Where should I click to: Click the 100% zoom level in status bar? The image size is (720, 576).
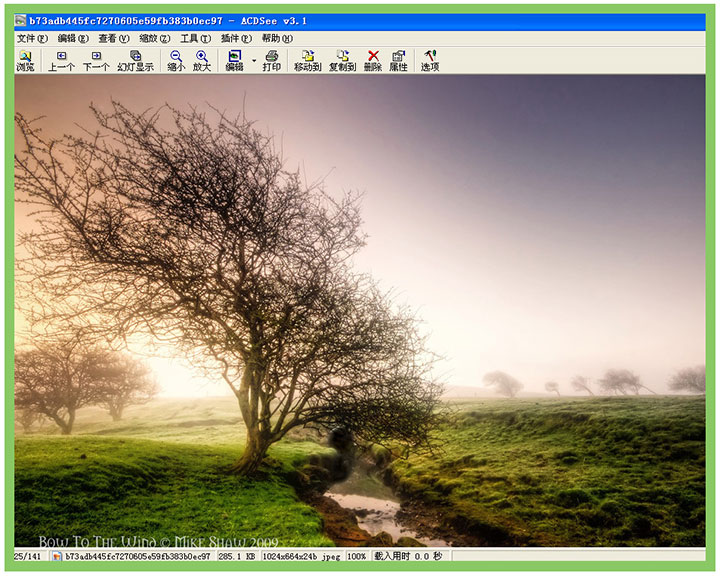point(356,555)
